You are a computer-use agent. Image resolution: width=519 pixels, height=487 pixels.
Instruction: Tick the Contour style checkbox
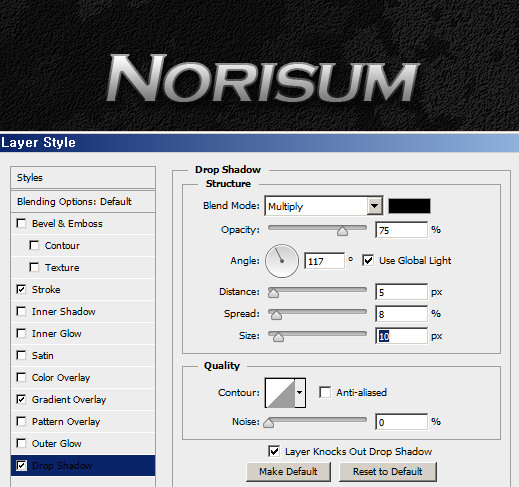(x=34, y=245)
